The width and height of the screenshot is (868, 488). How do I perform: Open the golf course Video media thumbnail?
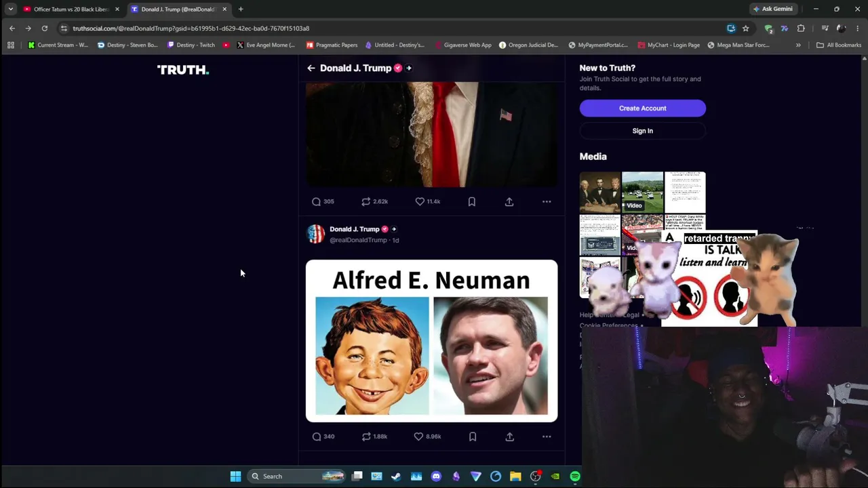tap(642, 192)
